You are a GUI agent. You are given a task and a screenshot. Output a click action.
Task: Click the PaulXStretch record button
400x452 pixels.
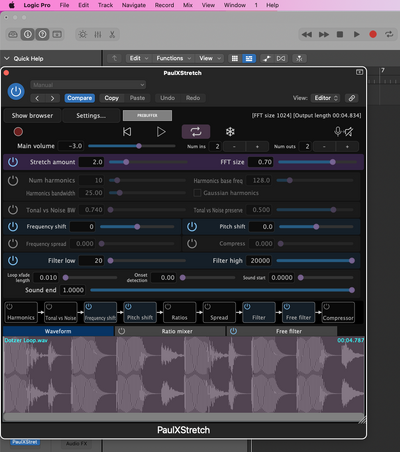click(18, 132)
